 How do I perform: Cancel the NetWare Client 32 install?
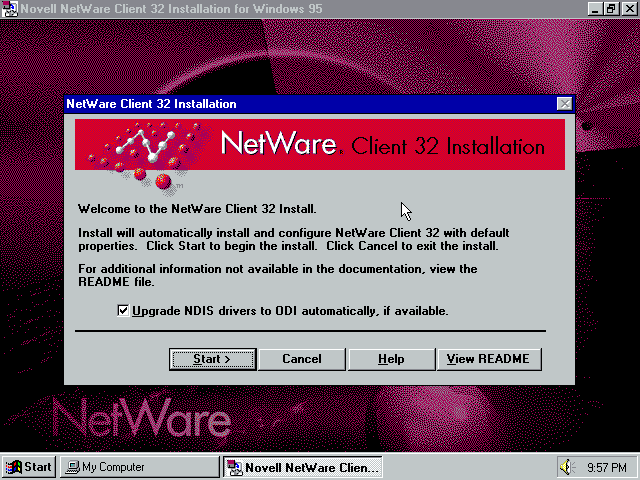[x=302, y=359]
